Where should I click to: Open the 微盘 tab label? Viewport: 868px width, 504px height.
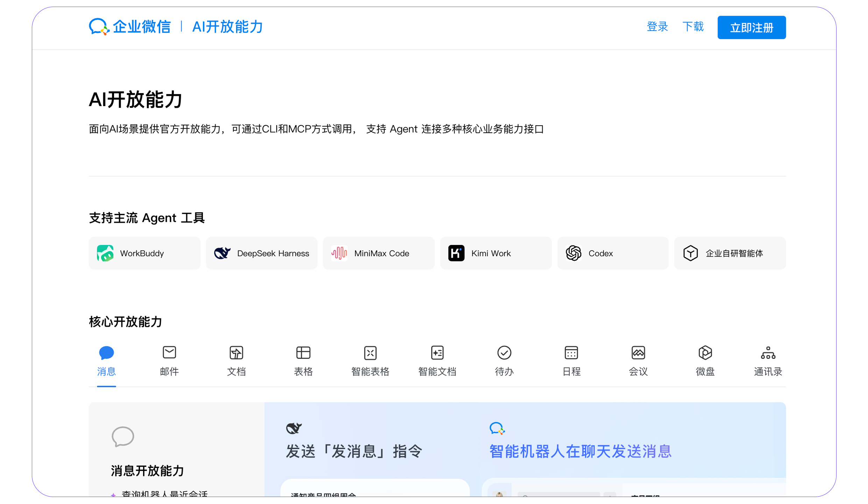pyautogui.click(x=705, y=371)
